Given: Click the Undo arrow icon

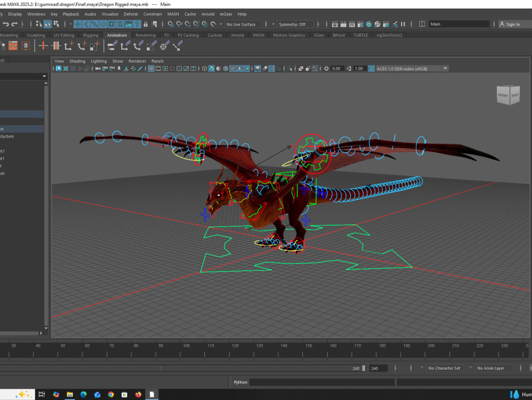Looking at the screenshot, I should click(6, 24).
